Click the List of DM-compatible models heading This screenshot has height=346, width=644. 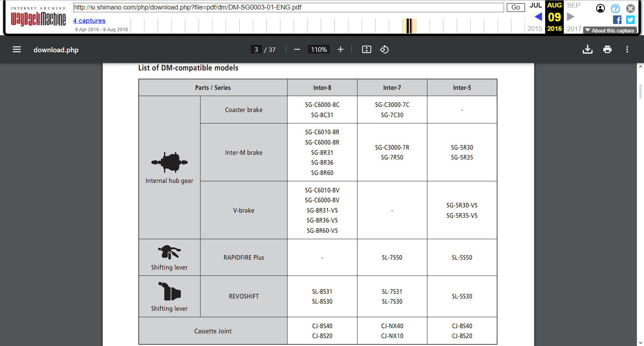click(x=188, y=68)
